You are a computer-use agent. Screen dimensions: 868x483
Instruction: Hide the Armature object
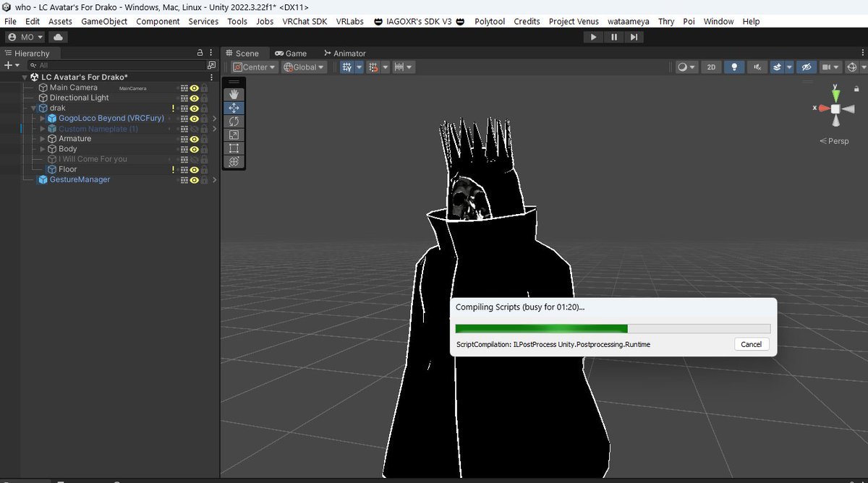click(195, 139)
